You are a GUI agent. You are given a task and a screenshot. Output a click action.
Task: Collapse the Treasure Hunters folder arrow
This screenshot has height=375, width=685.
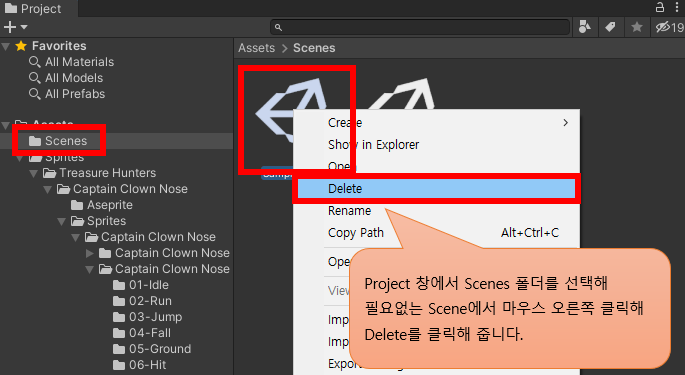33,174
